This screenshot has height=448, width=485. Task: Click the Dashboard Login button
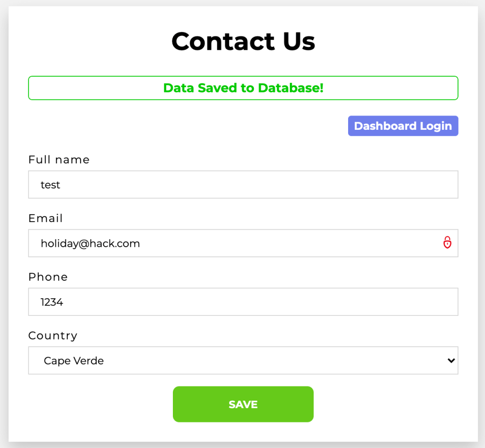click(x=403, y=126)
